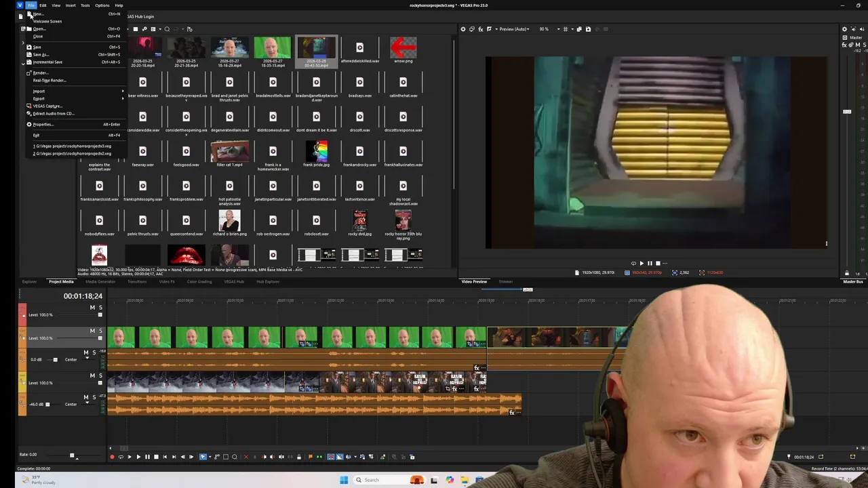Play video from preview play button
Screen dimensions: 868x488
tap(642, 263)
